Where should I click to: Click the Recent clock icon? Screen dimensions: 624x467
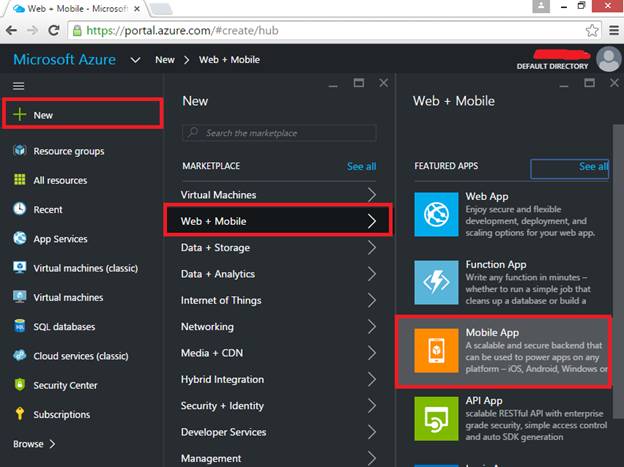pyautogui.click(x=20, y=209)
